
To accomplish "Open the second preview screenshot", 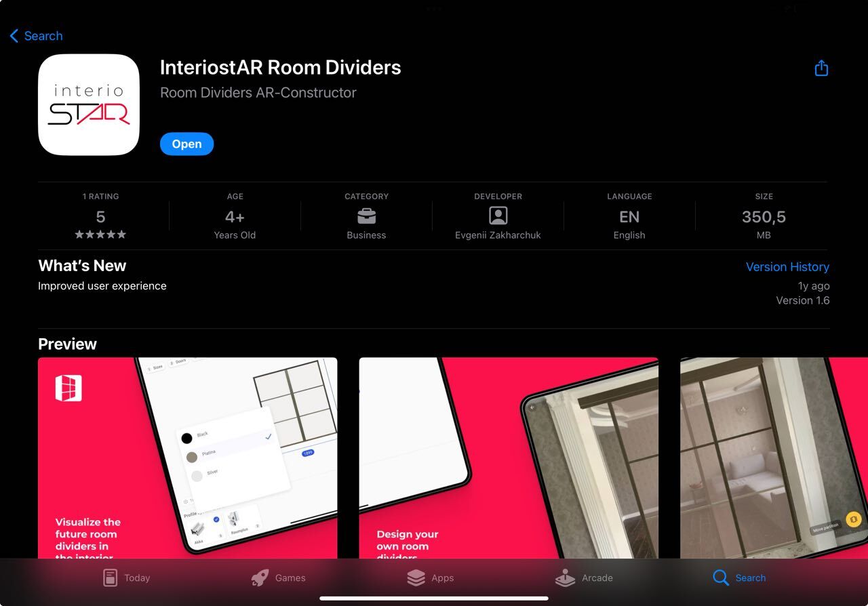I will coord(508,458).
